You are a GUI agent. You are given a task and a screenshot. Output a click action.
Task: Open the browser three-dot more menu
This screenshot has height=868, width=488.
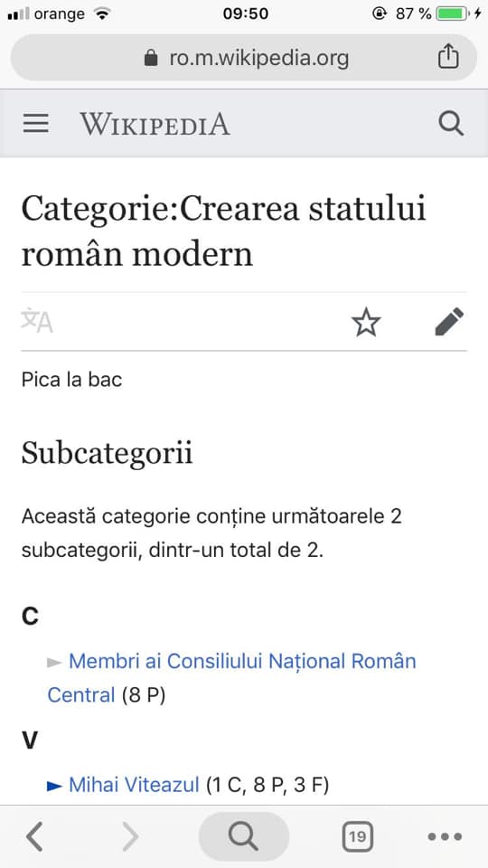(445, 836)
